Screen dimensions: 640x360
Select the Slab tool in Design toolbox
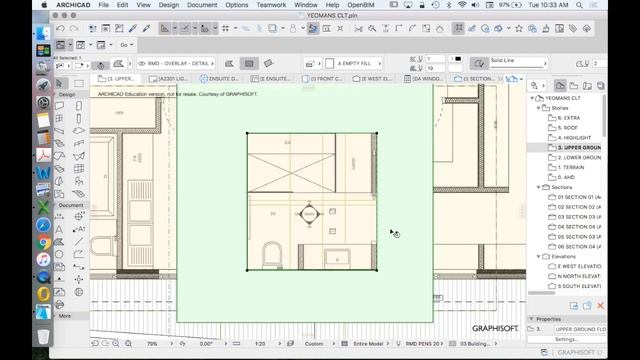79,131
